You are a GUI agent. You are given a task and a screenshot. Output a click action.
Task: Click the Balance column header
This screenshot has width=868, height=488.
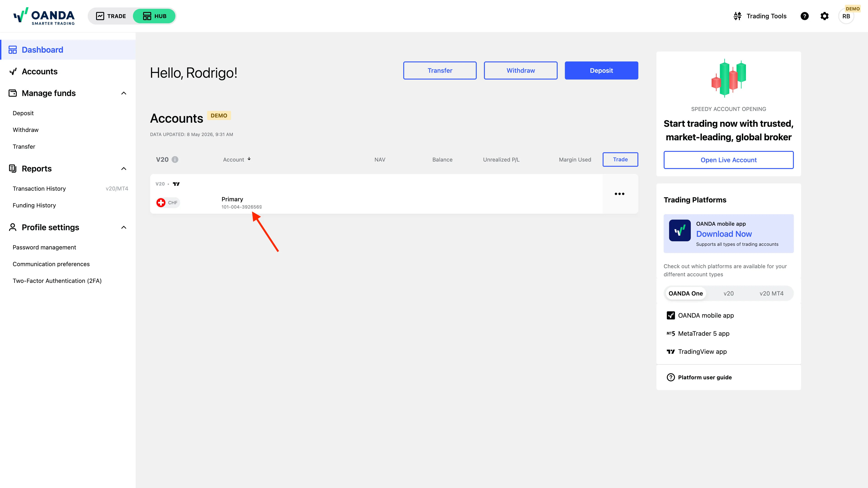pyautogui.click(x=442, y=160)
